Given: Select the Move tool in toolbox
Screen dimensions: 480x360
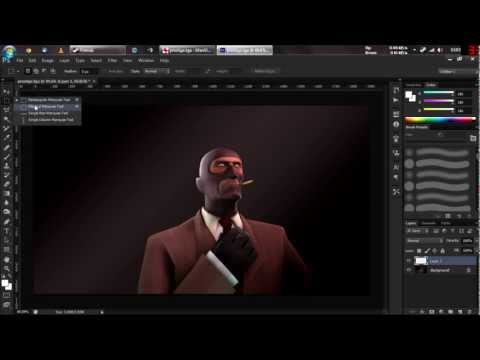Looking at the screenshot, I should pos(6,91).
